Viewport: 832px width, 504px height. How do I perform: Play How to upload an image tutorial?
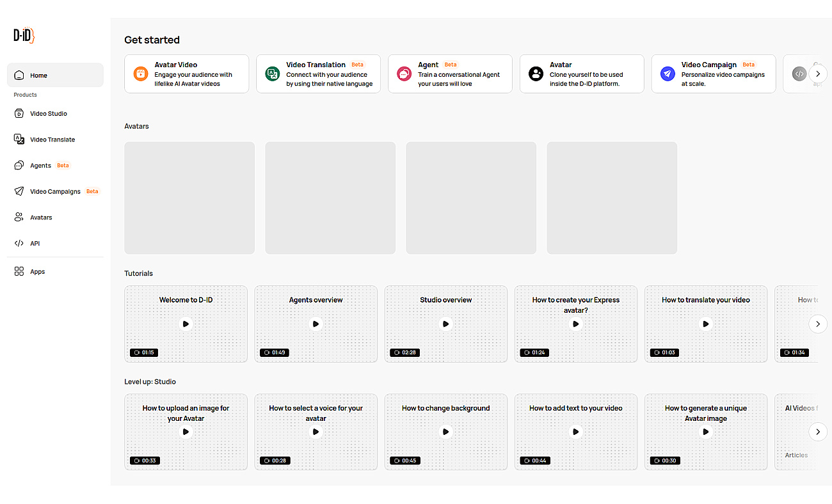[x=186, y=432]
